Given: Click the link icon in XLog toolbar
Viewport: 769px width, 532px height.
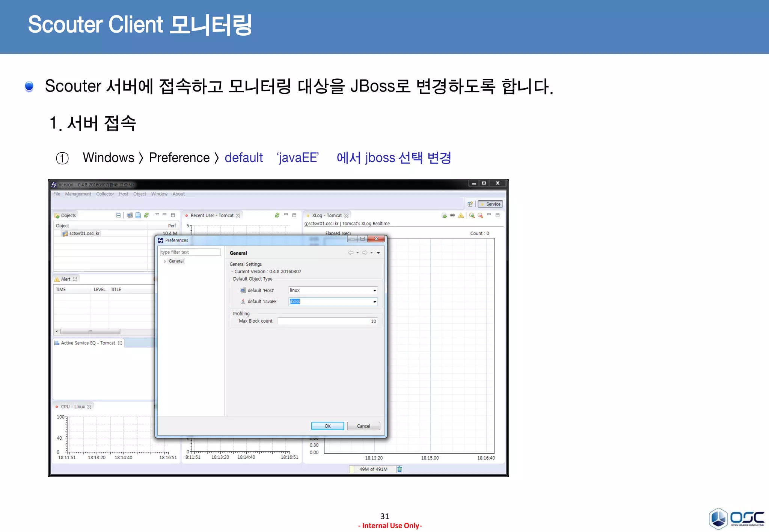Looking at the screenshot, I should click(452, 215).
